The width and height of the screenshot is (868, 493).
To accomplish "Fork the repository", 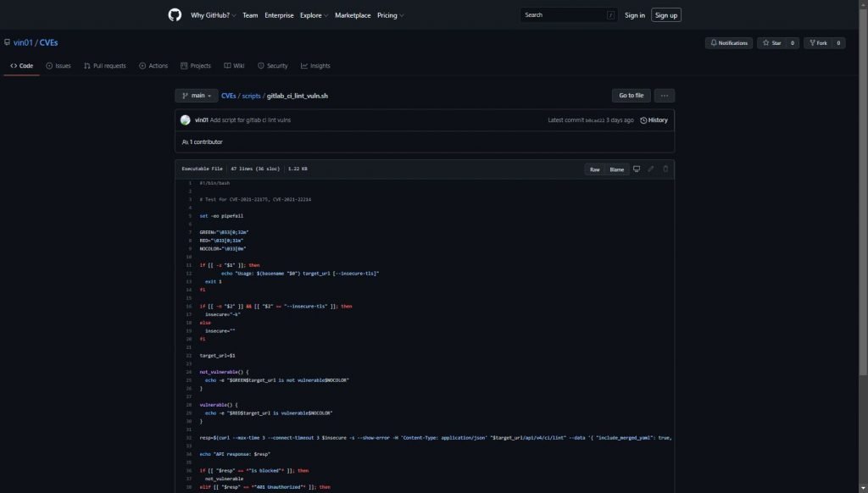I will point(818,42).
